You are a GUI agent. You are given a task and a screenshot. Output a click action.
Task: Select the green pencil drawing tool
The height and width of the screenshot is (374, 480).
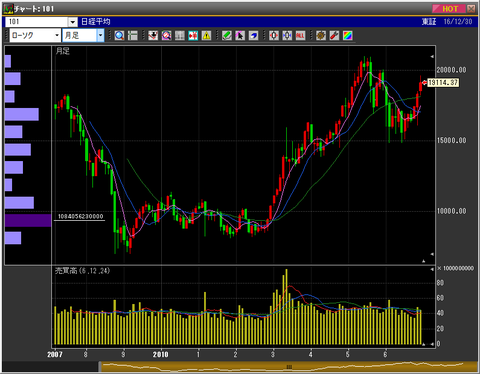click(227, 35)
